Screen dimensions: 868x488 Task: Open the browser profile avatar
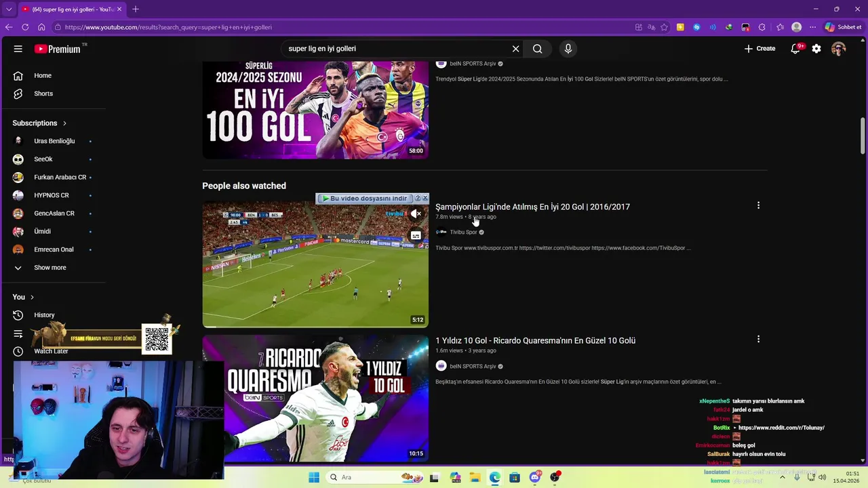click(x=797, y=27)
